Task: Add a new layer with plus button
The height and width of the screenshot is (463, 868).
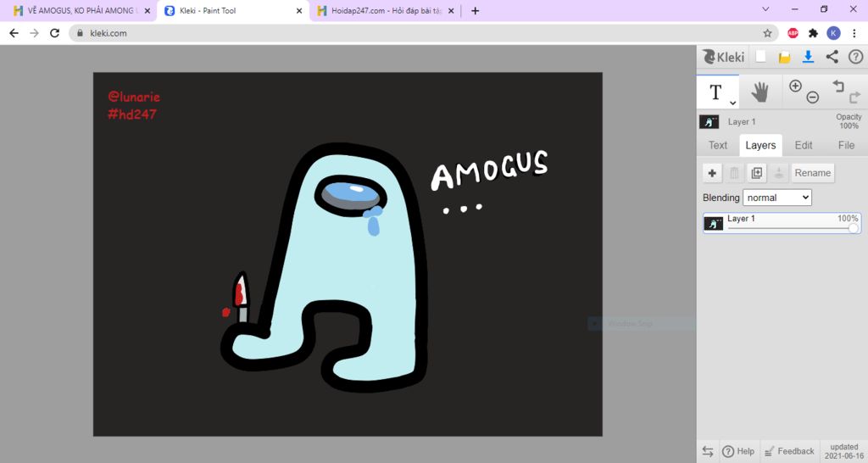Action: pyautogui.click(x=712, y=173)
